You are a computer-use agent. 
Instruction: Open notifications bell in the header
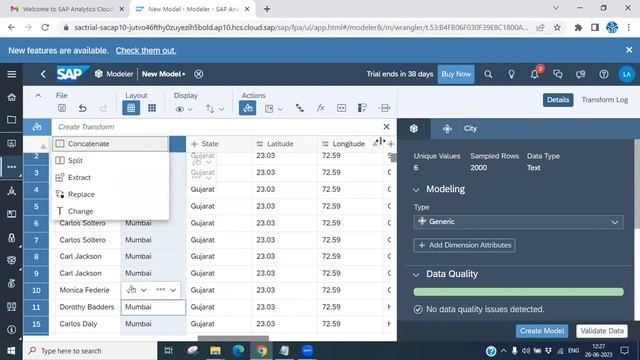coord(534,74)
